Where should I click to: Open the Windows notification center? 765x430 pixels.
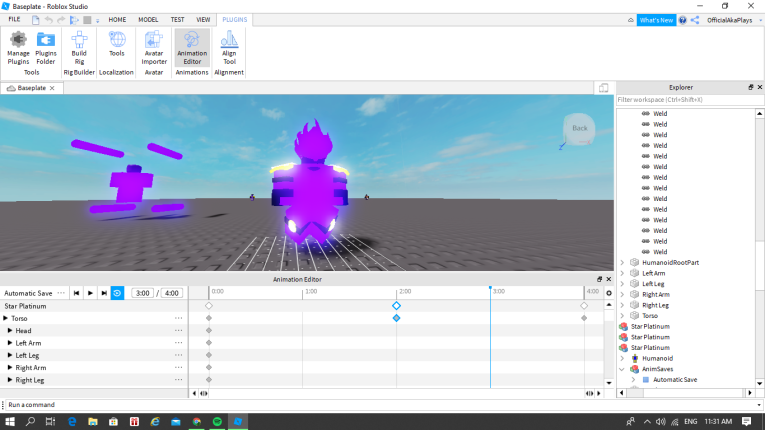746,421
